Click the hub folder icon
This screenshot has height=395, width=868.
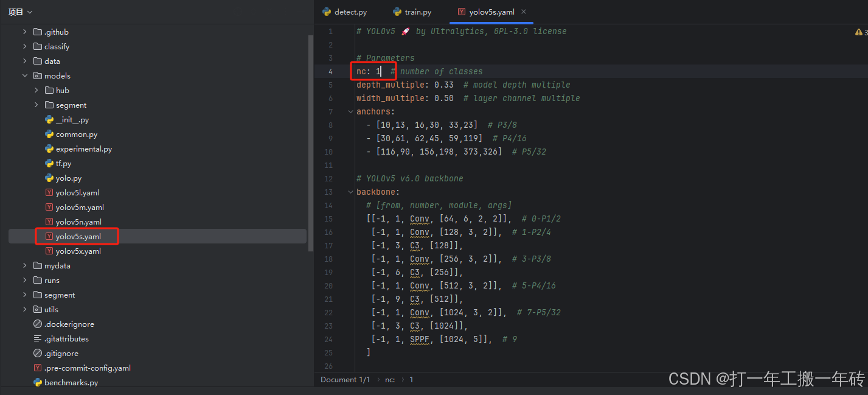click(49, 90)
